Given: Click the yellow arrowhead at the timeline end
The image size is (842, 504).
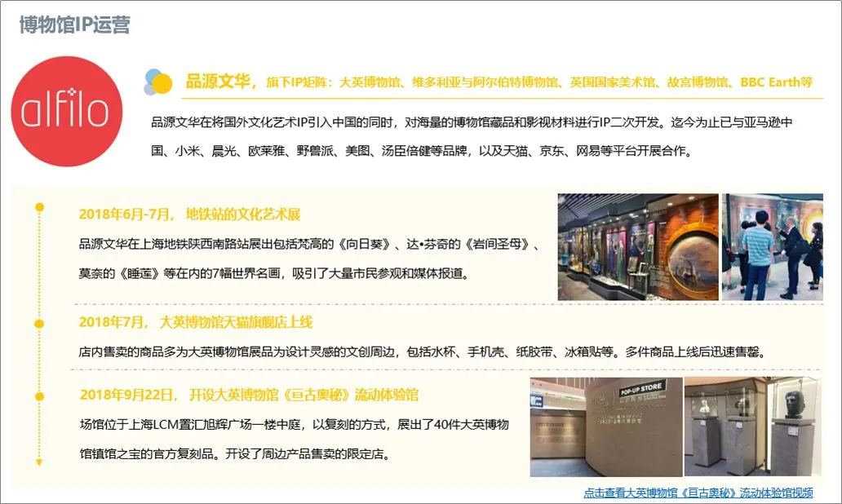Looking at the screenshot, I should 39,462.
